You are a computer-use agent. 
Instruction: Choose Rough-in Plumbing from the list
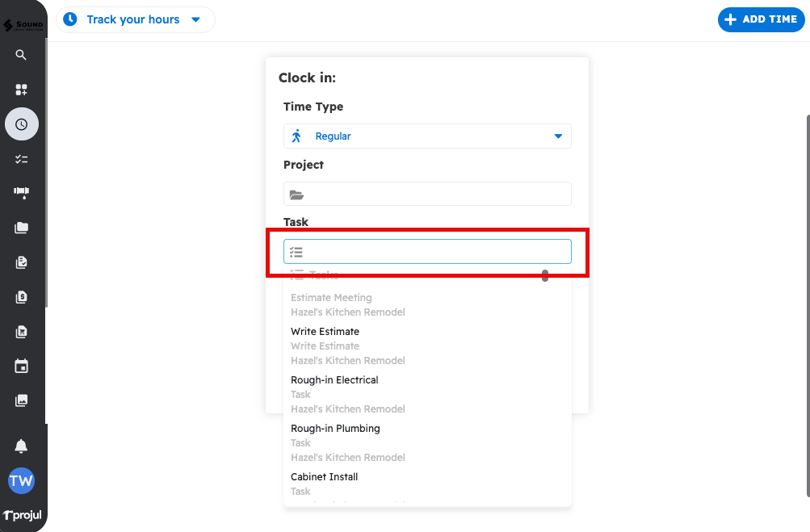pyautogui.click(x=335, y=429)
